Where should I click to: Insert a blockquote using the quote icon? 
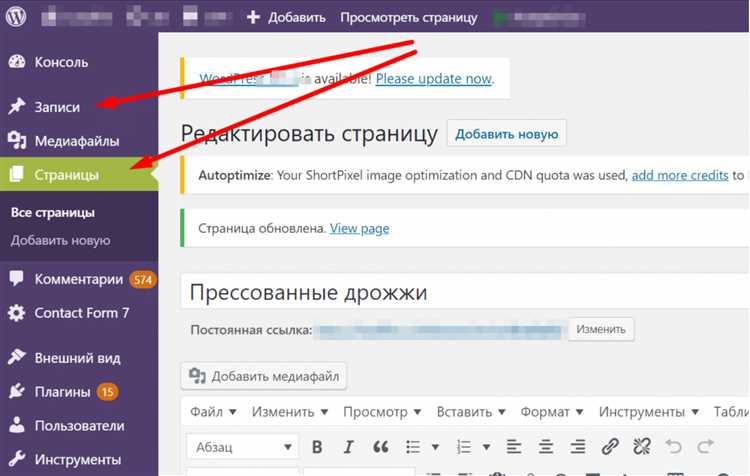(x=380, y=447)
